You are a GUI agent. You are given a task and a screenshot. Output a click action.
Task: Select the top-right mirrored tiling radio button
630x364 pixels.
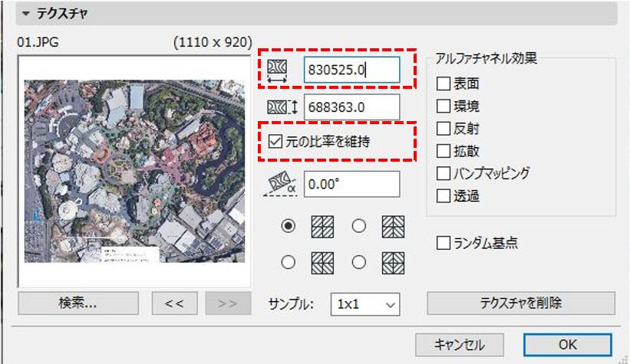pos(358,226)
